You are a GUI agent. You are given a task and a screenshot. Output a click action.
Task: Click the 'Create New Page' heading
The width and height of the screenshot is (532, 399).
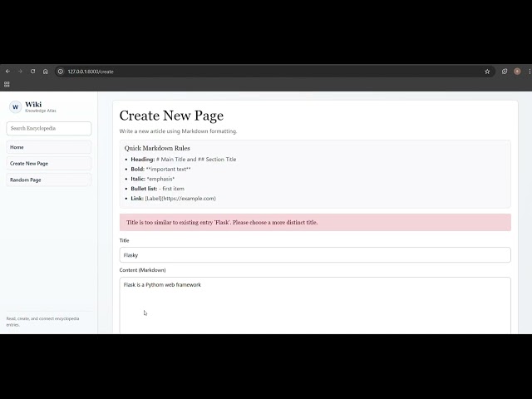[x=171, y=116]
